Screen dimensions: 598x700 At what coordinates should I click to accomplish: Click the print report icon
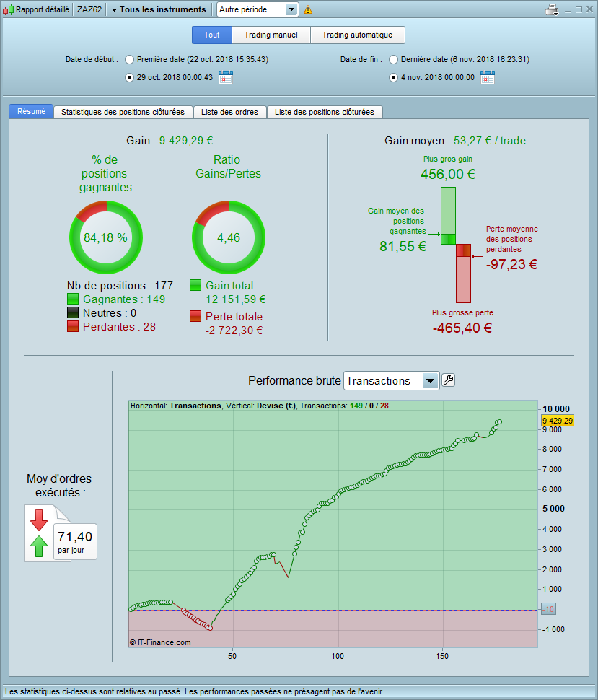pos(552,9)
